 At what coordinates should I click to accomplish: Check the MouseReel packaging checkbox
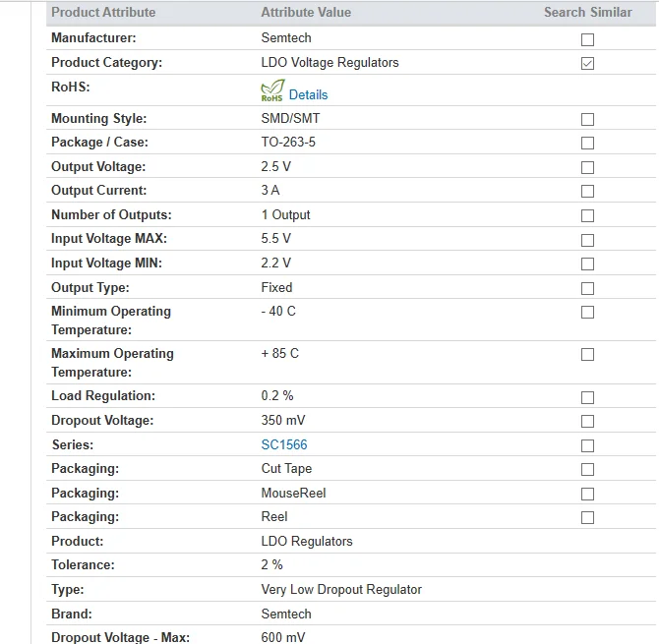tap(587, 494)
